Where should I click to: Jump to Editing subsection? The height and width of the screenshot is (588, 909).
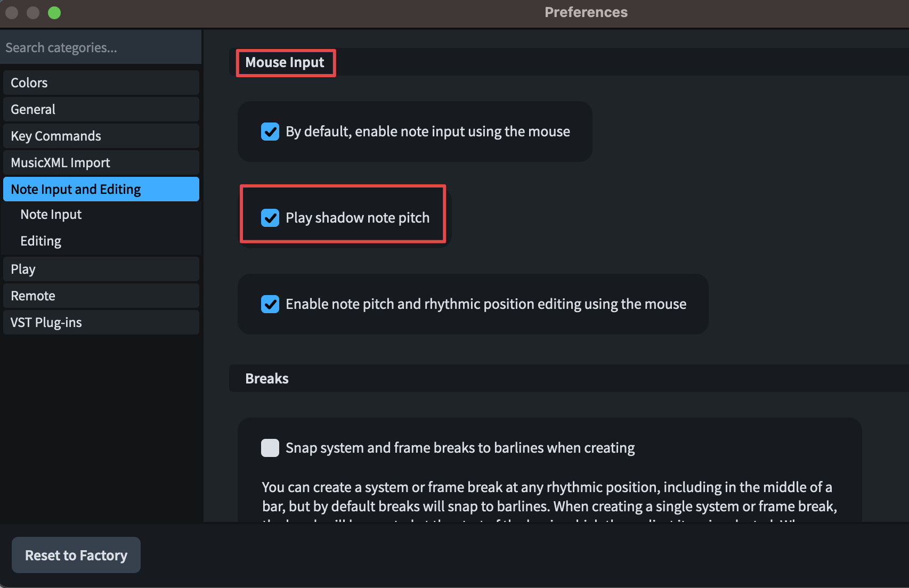[41, 241]
